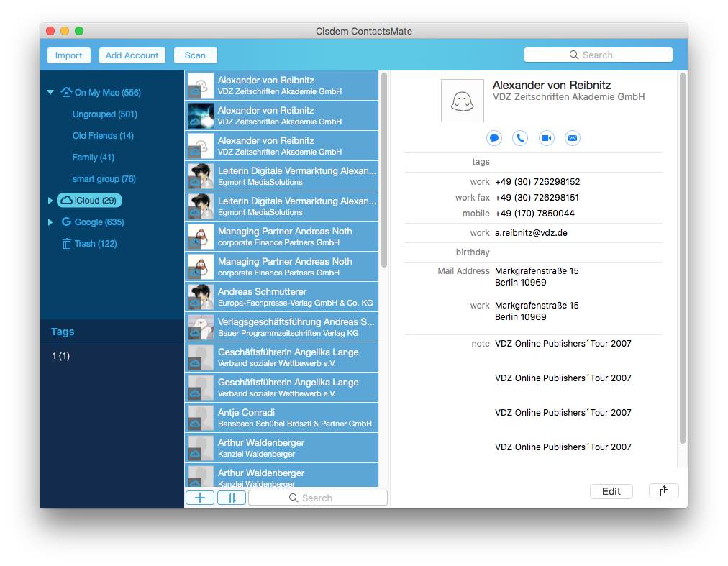Click the contact list Search field

click(317, 498)
